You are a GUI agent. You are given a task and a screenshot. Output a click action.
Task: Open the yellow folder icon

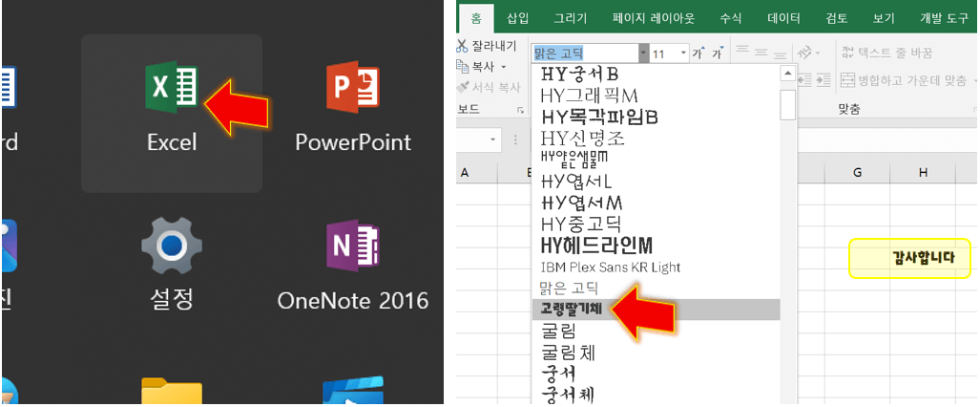pos(171,392)
